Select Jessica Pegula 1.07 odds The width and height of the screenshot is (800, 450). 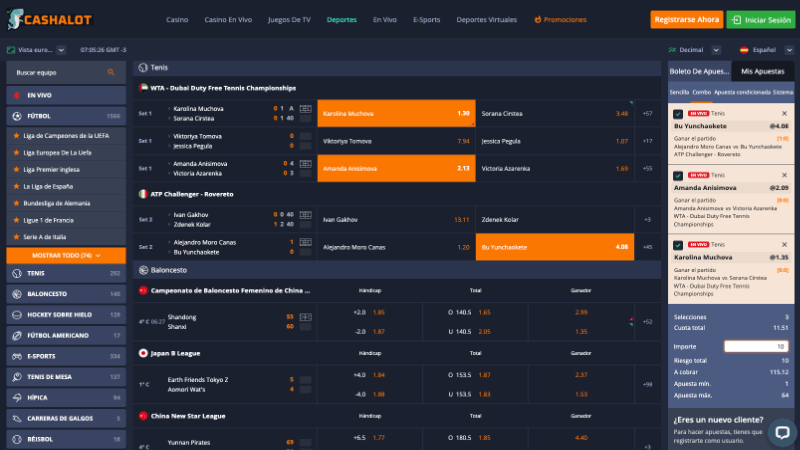555,141
